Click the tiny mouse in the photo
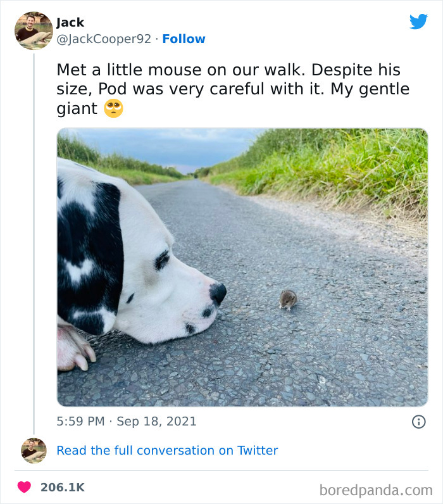Viewport: 443px width, 504px height. 288,299
